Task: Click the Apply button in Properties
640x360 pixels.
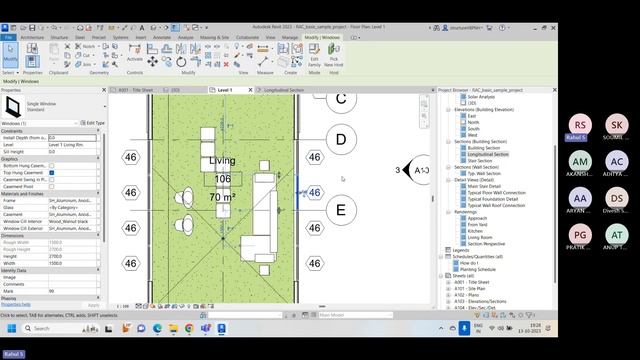Action: click(x=93, y=305)
